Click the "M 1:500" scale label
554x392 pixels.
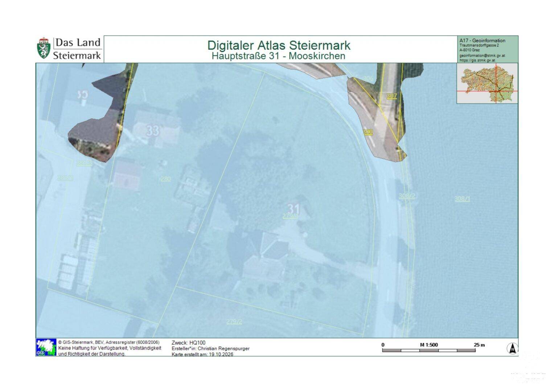[429, 345]
